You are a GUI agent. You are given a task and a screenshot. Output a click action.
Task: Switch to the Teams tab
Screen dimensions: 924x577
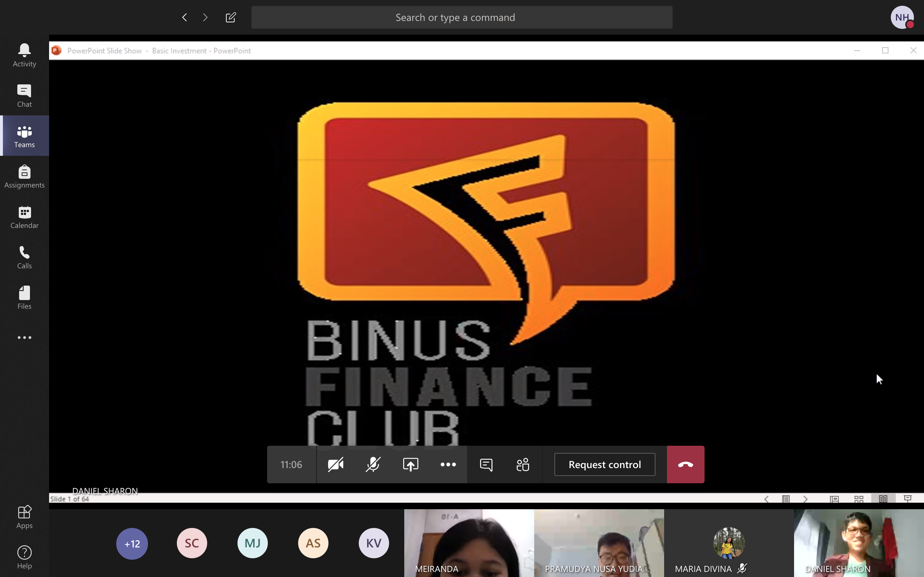tap(25, 136)
